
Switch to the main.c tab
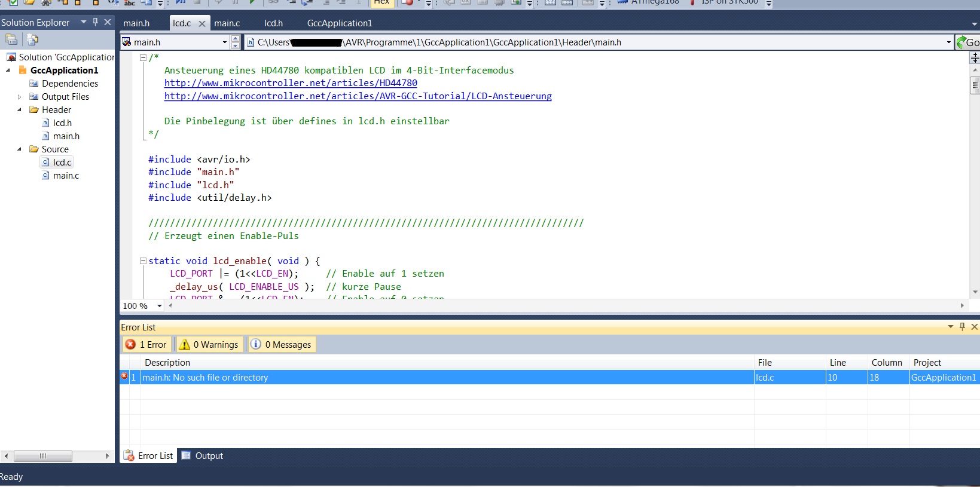227,23
